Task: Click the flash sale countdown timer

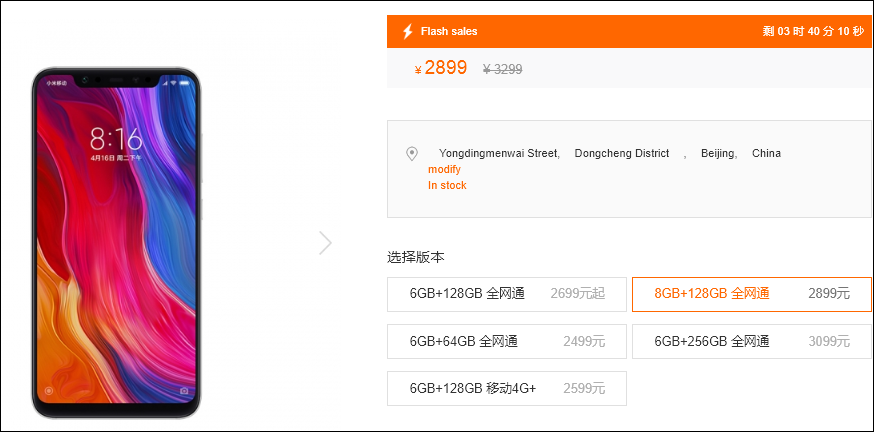Action: click(x=813, y=31)
